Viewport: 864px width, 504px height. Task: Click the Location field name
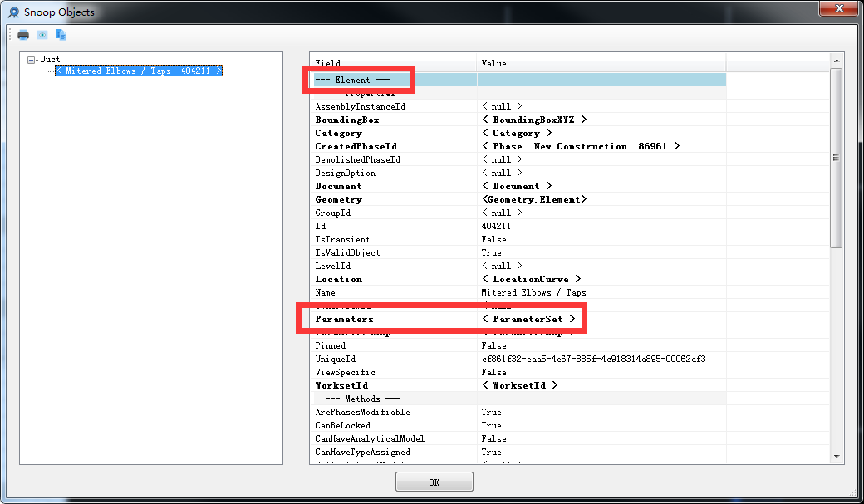(339, 279)
